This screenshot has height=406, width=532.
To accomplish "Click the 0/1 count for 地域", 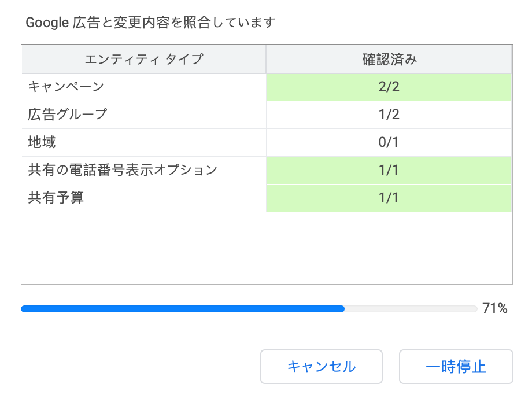I will pyautogui.click(x=389, y=142).
